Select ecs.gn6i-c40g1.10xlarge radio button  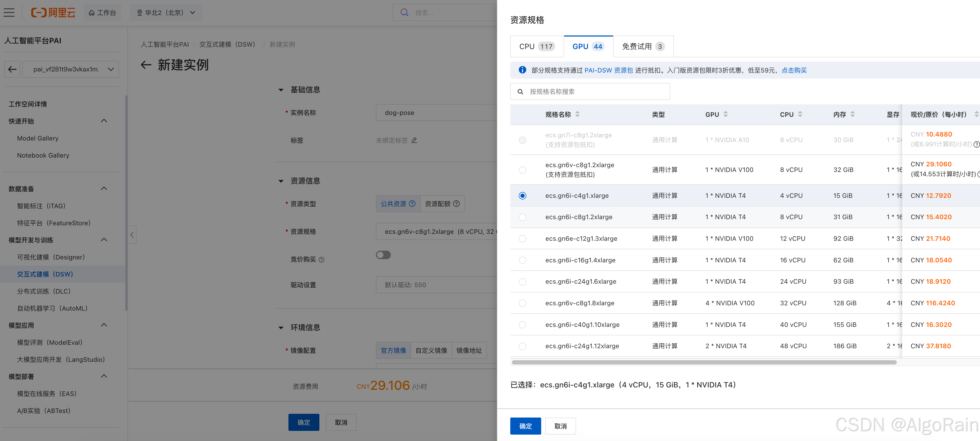[522, 324]
